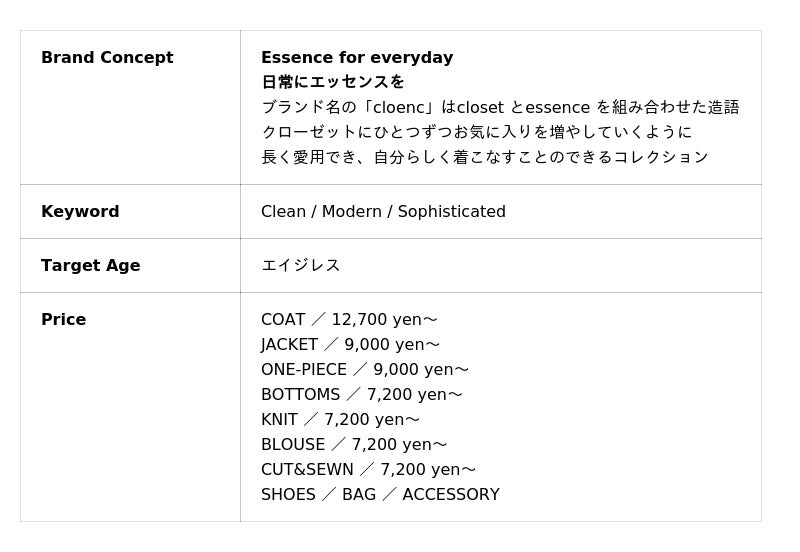The height and width of the screenshot is (552, 800).
Task: Click the Target Age row label
Action: point(90,266)
